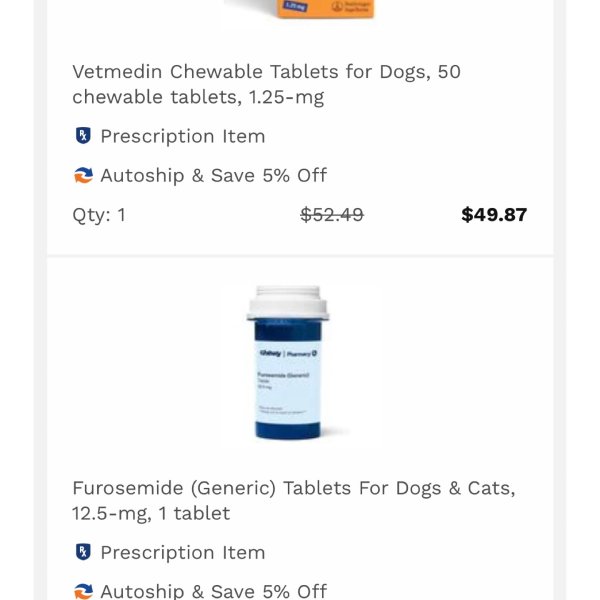600x600 pixels.
Task: Click the white cap of the pill bottle
Action: (288, 302)
